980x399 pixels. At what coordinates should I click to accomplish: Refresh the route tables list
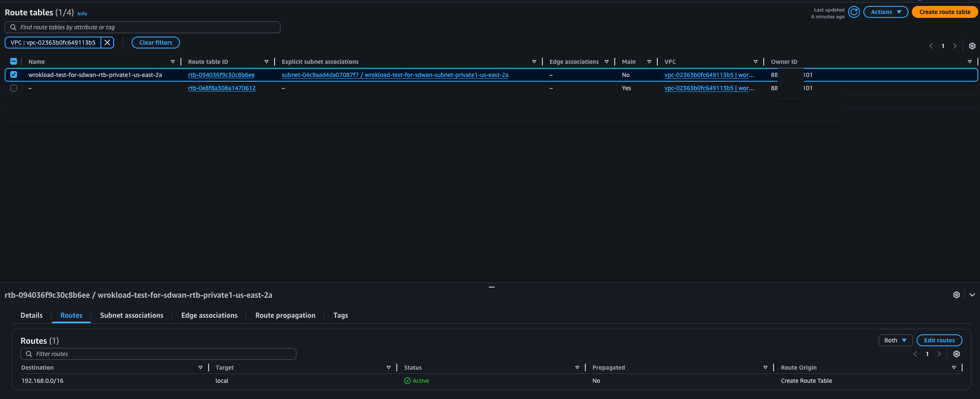coord(854,12)
